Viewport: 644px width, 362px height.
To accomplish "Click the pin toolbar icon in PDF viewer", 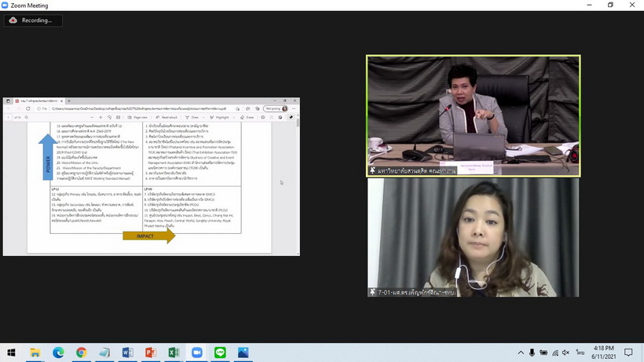I will 291,117.
